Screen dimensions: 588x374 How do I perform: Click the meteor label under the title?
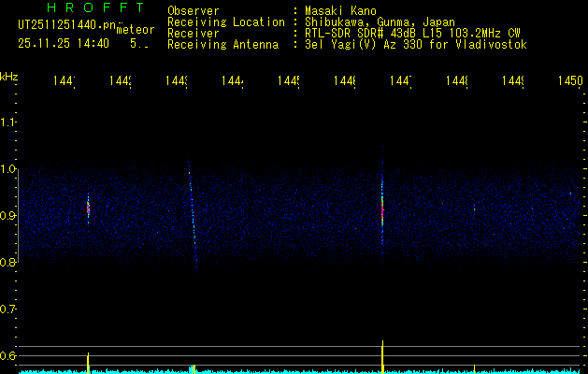tap(136, 30)
